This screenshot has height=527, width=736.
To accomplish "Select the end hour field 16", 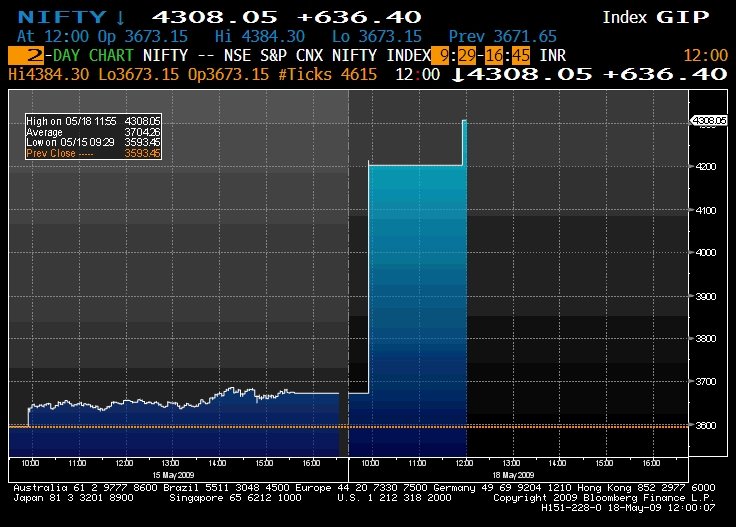I will tap(494, 55).
